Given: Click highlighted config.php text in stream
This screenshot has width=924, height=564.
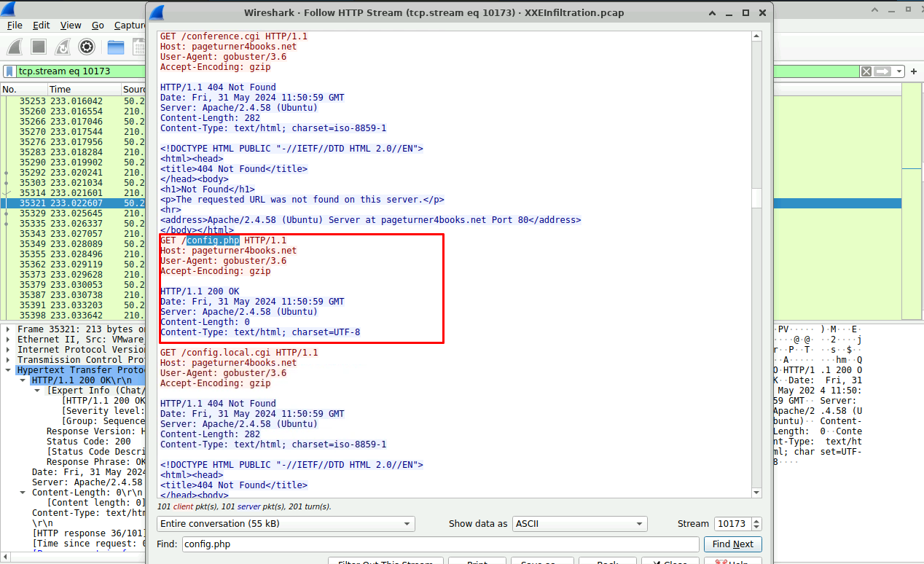Looking at the screenshot, I should pos(213,240).
